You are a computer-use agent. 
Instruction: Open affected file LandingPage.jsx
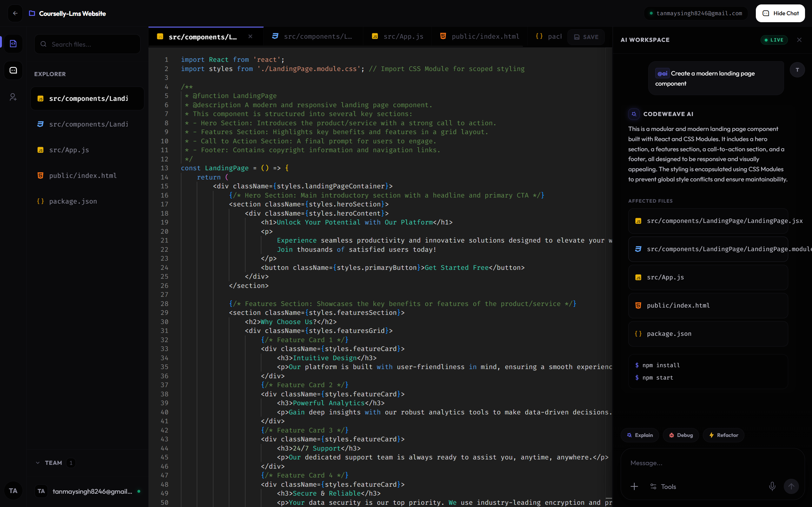[708, 221]
